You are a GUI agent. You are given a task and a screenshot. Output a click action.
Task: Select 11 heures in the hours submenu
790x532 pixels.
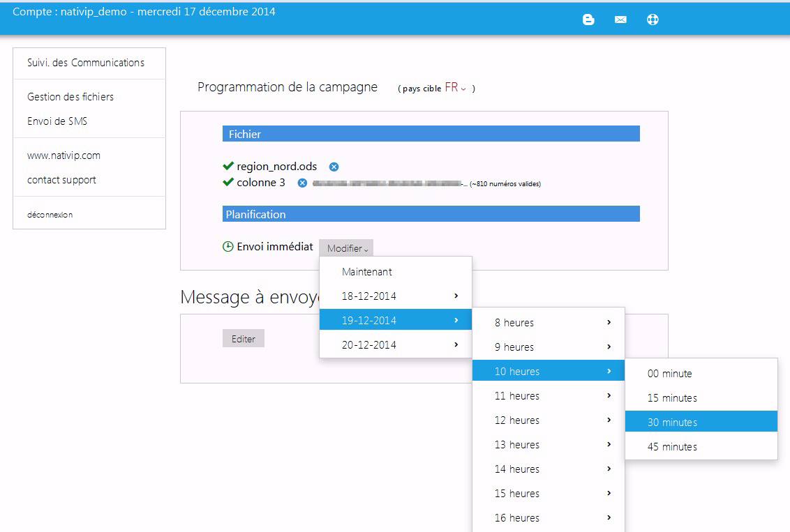(548, 395)
